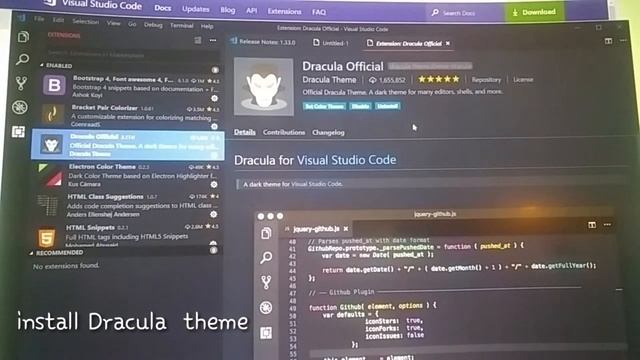
Task: Open the Search view in activity bar
Action: click(22, 60)
